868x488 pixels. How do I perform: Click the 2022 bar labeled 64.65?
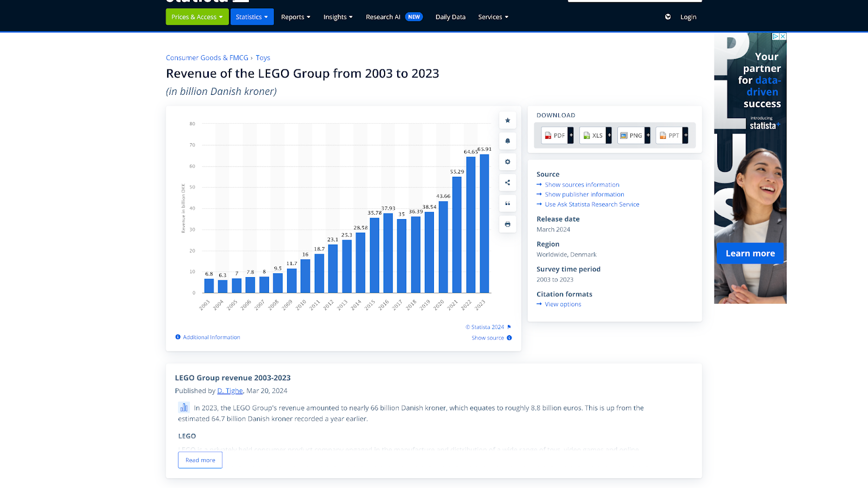pyautogui.click(x=471, y=225)
